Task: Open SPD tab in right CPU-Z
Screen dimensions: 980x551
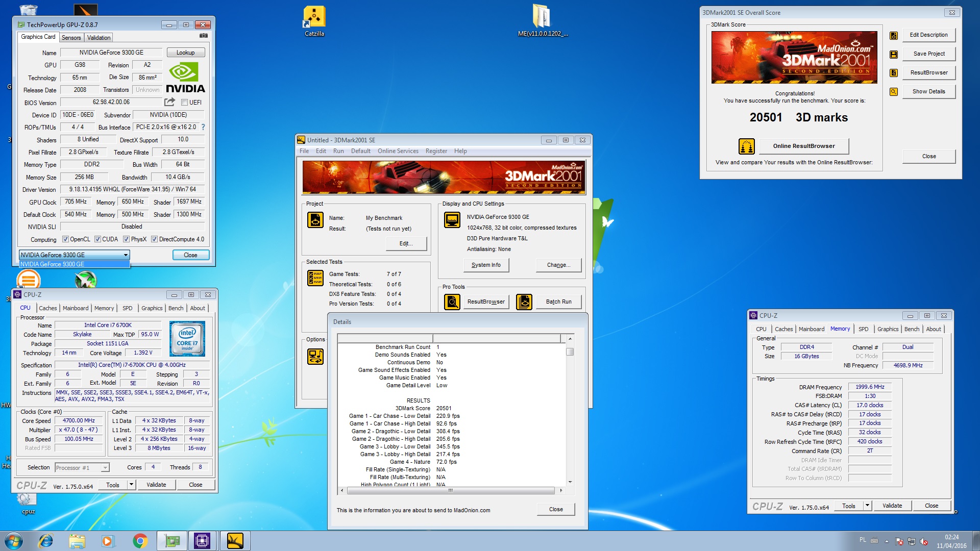Action: (x=863, y=329)
